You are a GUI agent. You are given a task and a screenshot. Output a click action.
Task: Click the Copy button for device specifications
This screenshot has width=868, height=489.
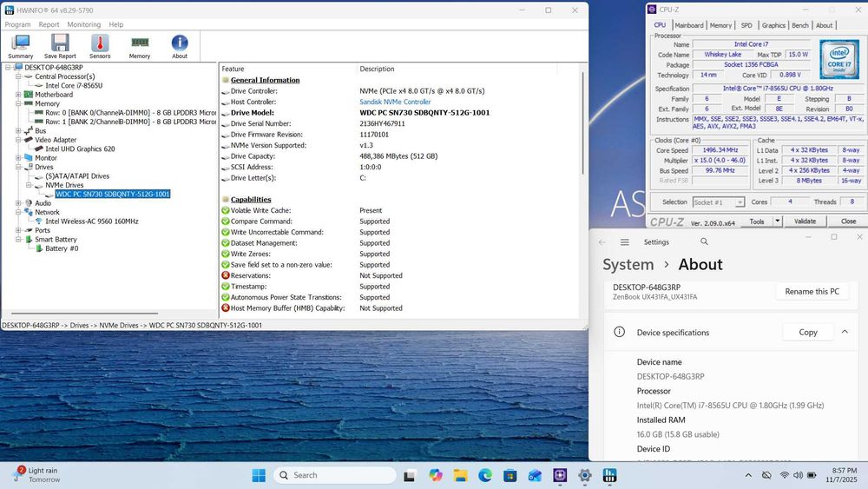click(807, 332)
